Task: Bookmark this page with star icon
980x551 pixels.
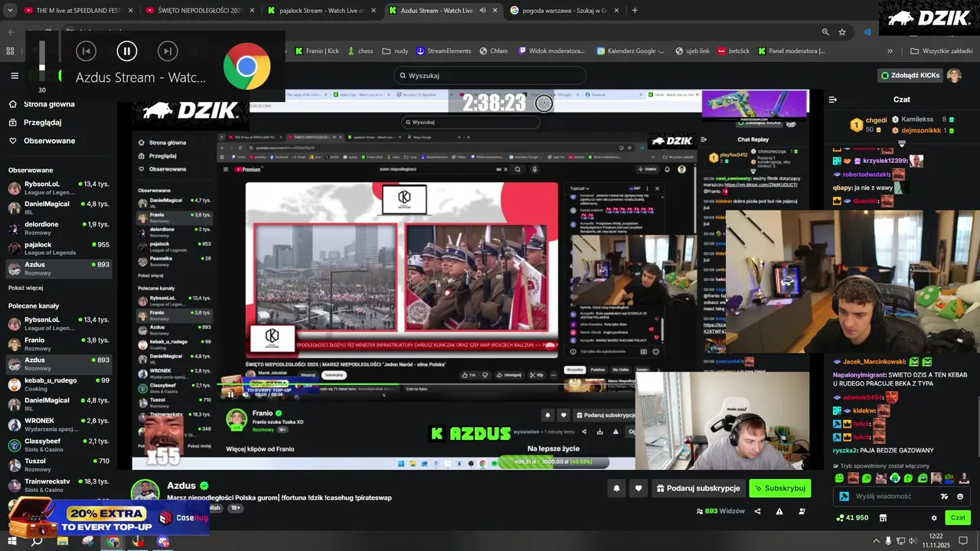Action: 842,32
